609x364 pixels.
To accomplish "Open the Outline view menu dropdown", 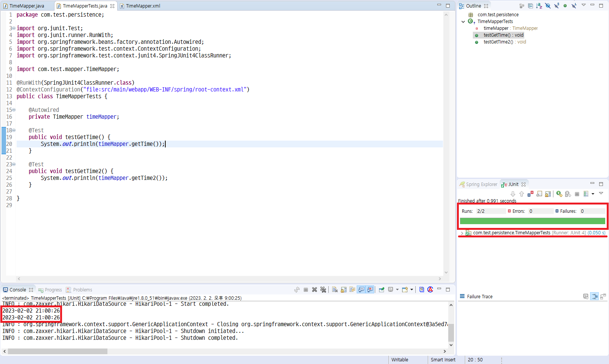I will pos(584,5).
